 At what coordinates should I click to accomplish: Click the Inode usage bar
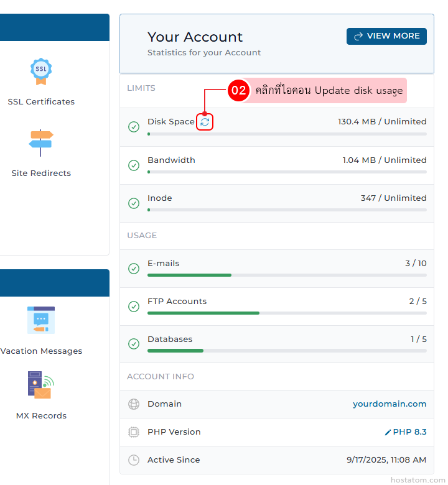click(x=287, y=210)
